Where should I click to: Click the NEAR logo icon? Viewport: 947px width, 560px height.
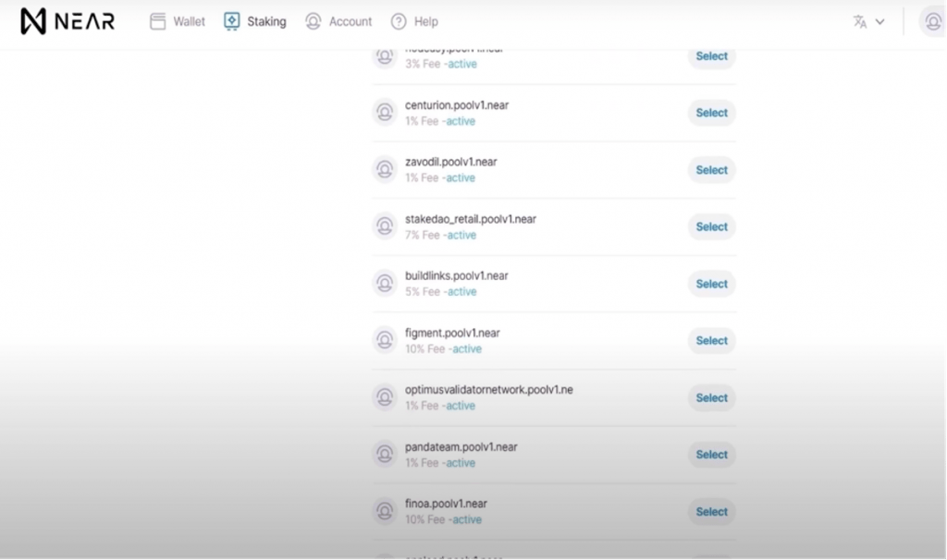point(33,21)
